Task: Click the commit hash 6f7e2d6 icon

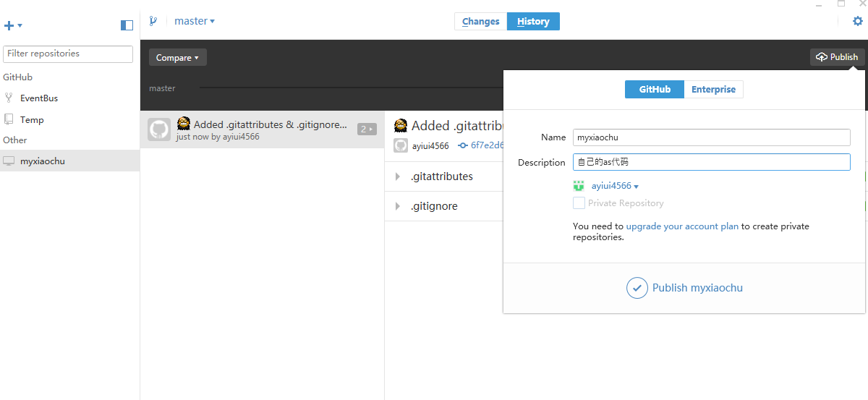Action: click(463, 145)
